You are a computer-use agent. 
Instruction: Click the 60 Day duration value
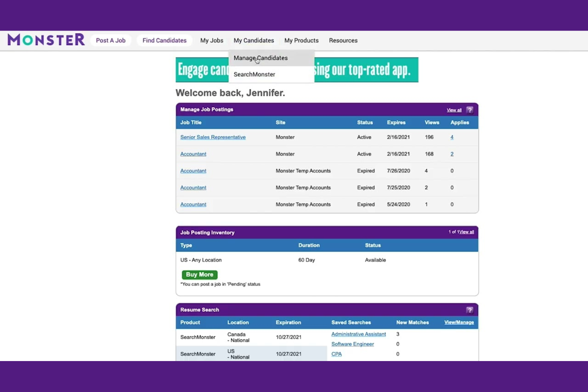click(x=306, y=260)
